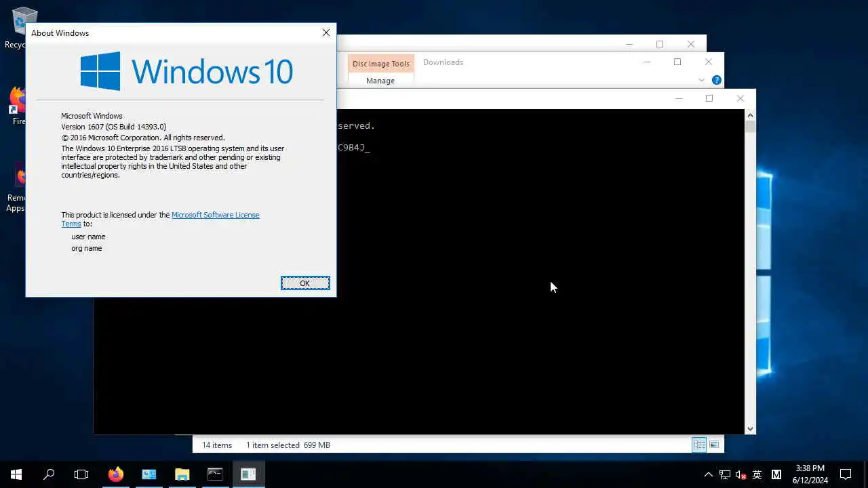Open the Windows Start menu
The image size is (868, 488).
(16, 474)
